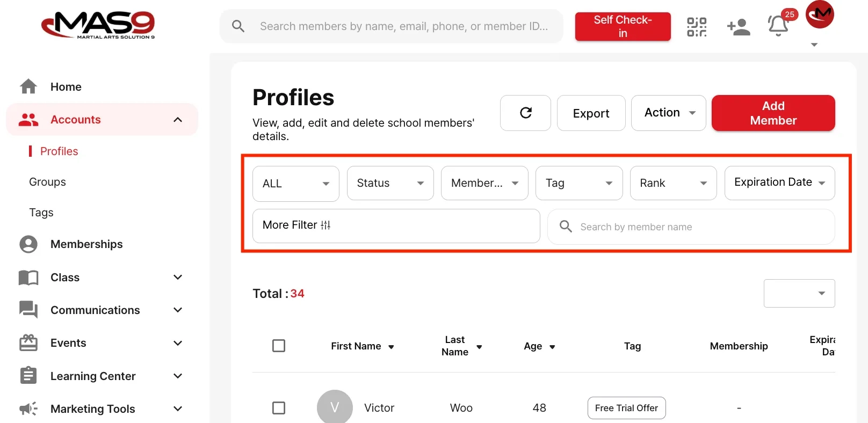Open the Member... filter dropdown

pos(484,183)
